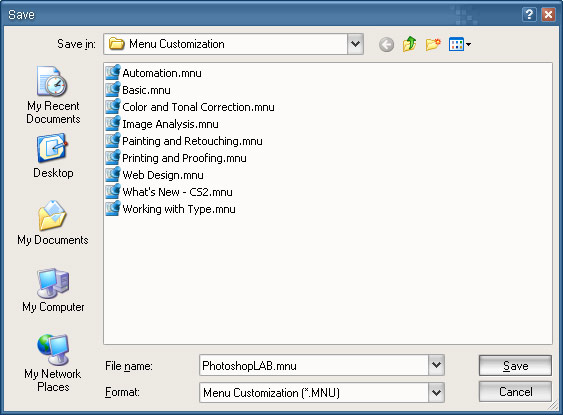Open My Documents shortcut
Viewport: 563px width, 415px height.
(x=53, y=223)
